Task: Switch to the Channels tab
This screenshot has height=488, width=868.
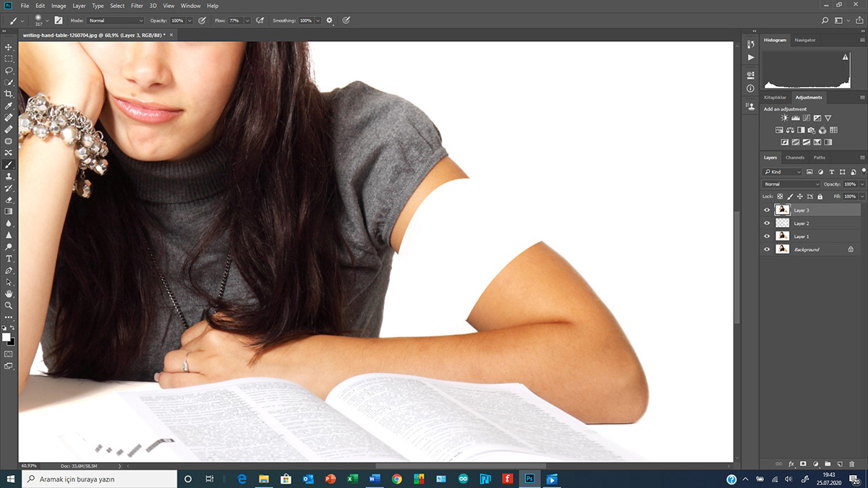Action: pos(794,158)
